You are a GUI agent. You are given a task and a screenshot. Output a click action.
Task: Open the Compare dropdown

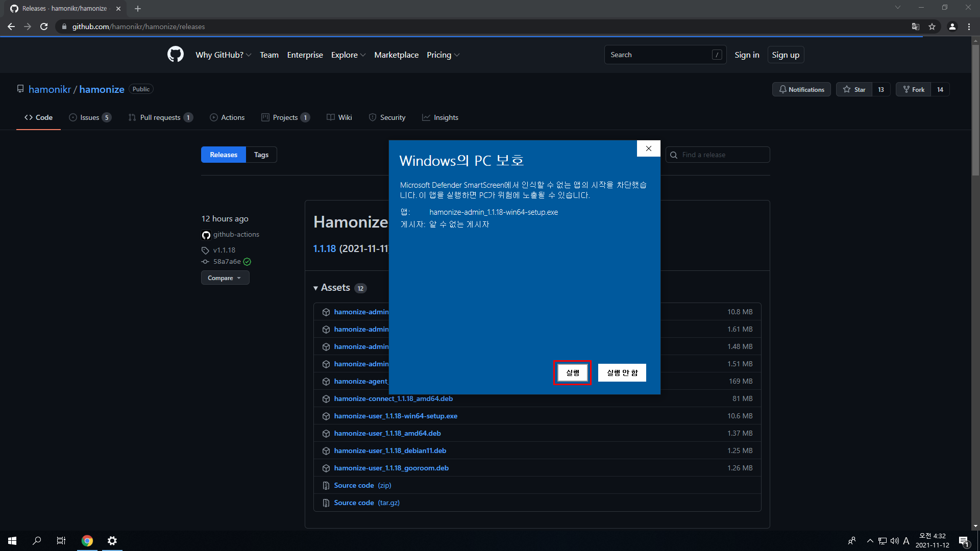(225, 278)
